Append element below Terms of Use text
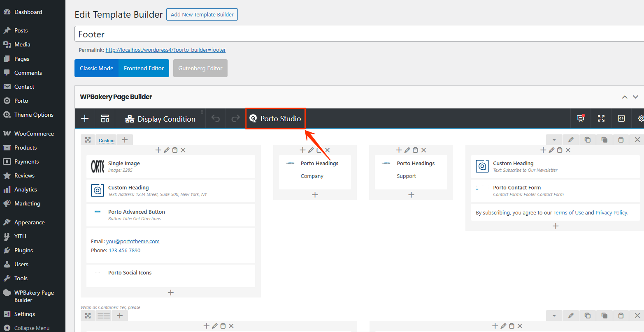This screenshot has width=644, height=332. point(556,226)
